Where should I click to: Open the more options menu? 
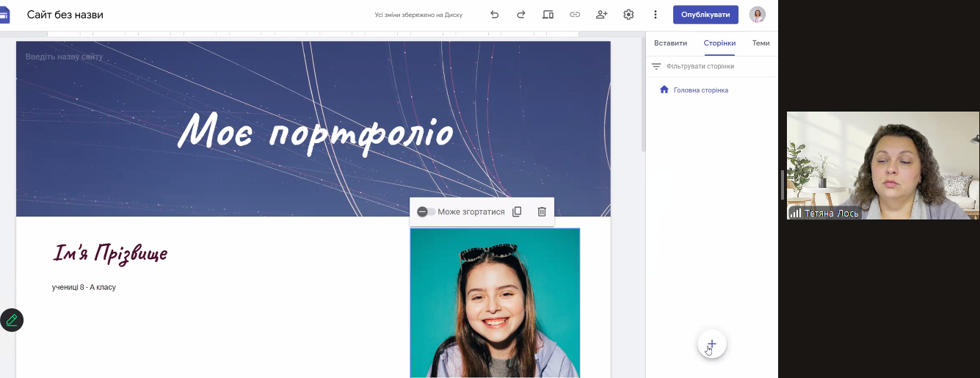[x=656, y=15]
